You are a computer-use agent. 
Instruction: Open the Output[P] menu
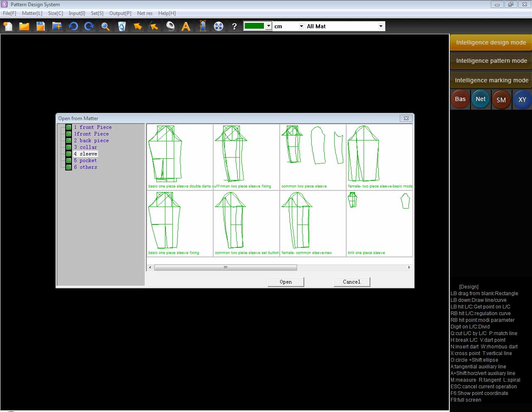[x=120, y=13]
